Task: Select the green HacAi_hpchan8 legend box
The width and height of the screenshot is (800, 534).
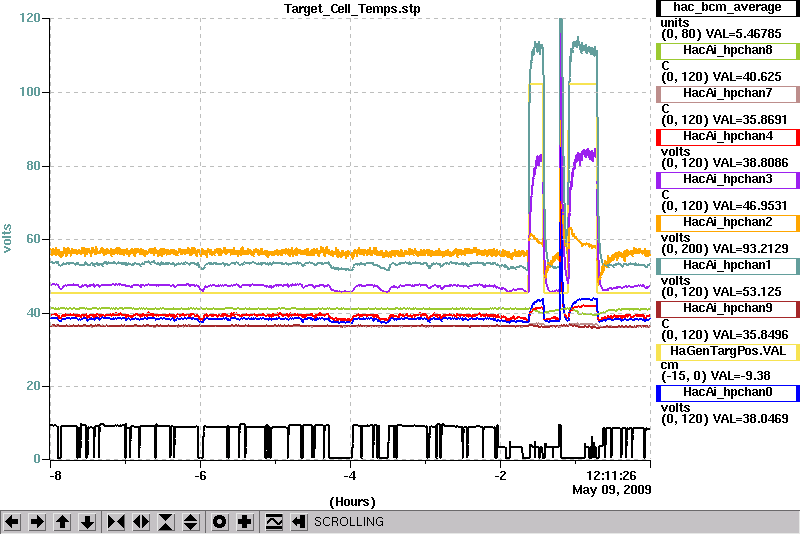Action: (x=728, y=50)
